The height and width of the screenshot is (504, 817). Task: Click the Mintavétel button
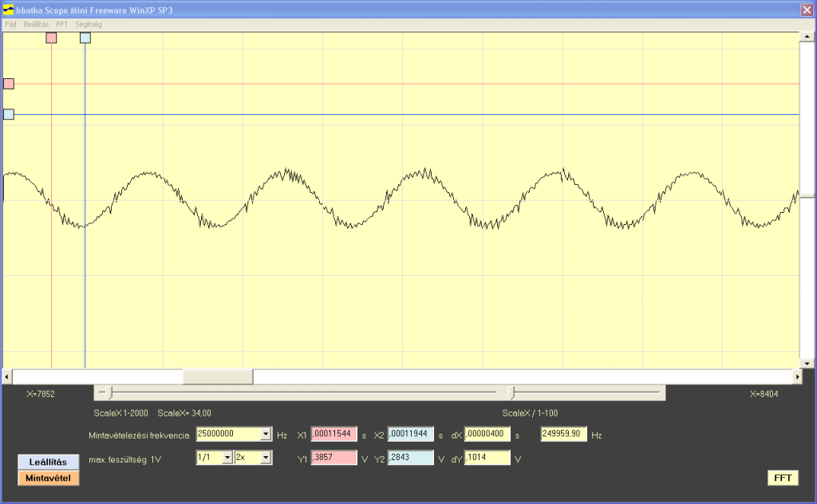click(x=48, y=478)
